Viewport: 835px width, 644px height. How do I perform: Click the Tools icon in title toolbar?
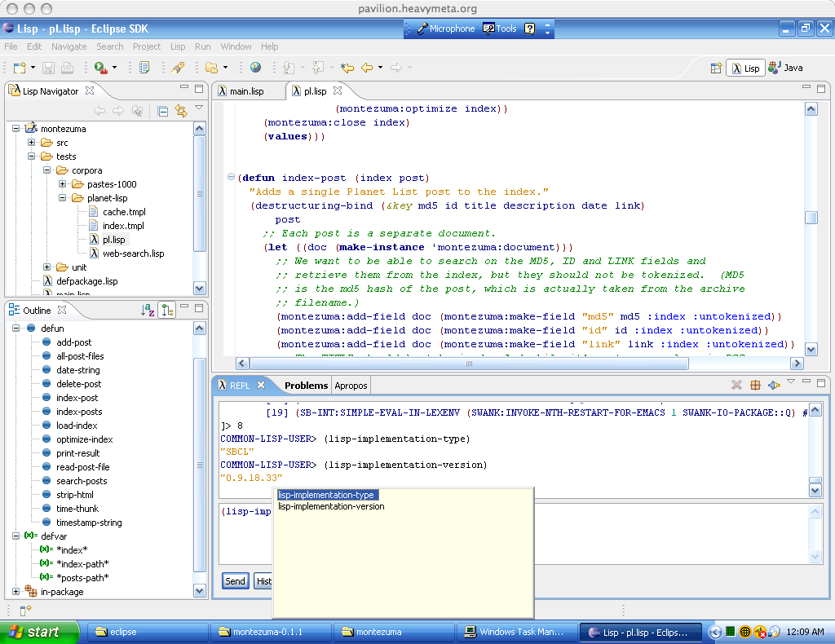point(500,29)
